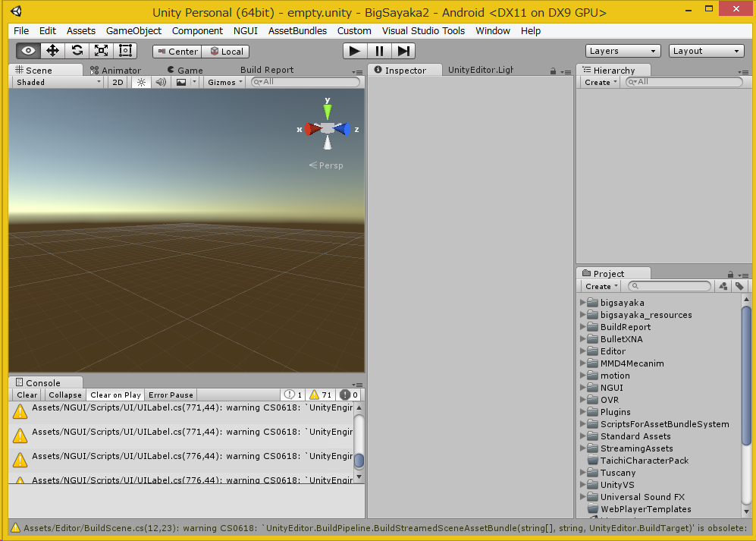Switch to the Animator tab
The width and height of the screenshot is (756, 541).
116,71
